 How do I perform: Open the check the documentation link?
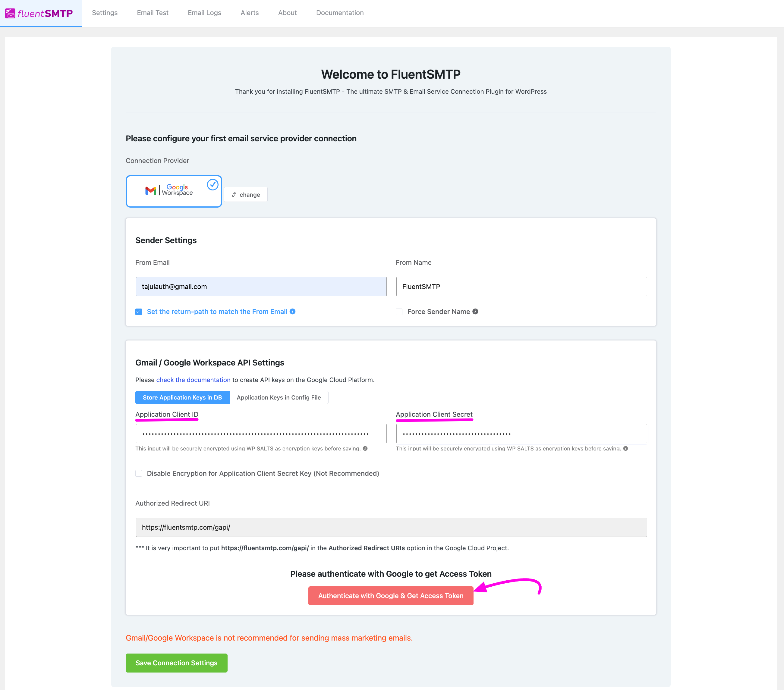193,380
